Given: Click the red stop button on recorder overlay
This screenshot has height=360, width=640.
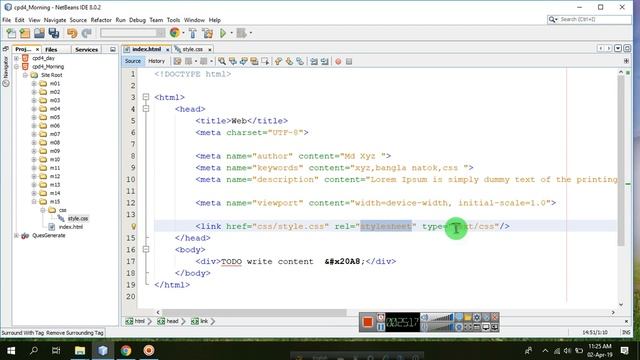Looking at the screenshot, I should (367, 322).
